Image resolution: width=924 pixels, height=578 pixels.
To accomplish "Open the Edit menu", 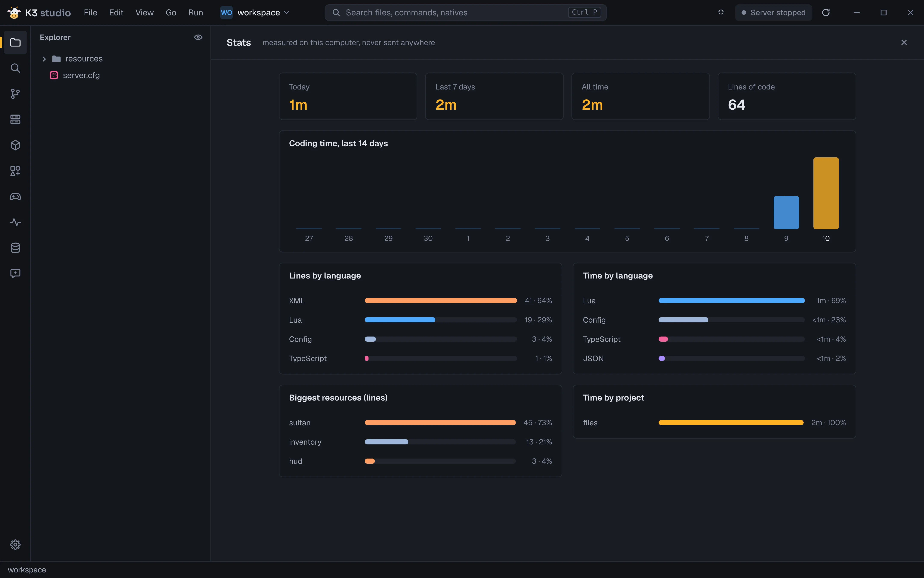I will 116,13.
